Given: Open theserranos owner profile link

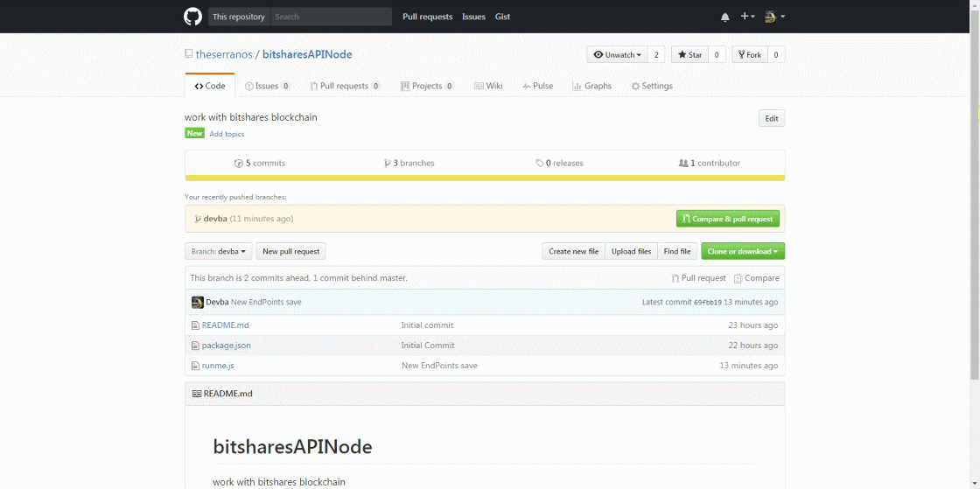Looking at the screenshot, I should click(x=224, y=54).
